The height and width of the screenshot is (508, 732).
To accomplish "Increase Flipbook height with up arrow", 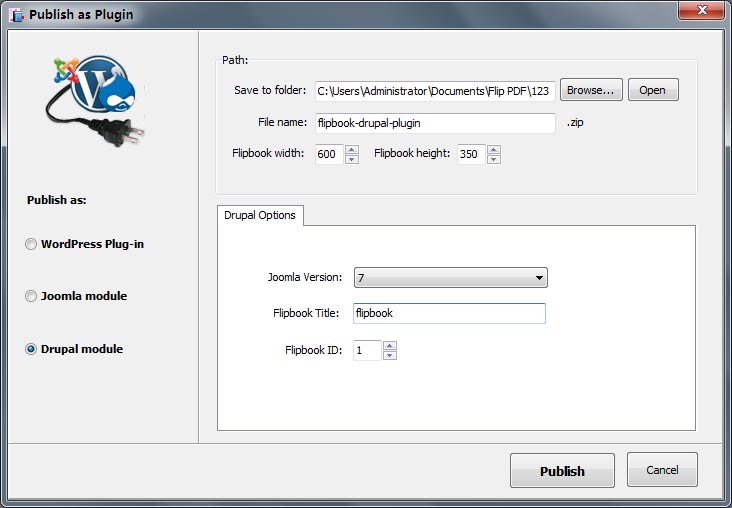I will [x=494, y=149].
